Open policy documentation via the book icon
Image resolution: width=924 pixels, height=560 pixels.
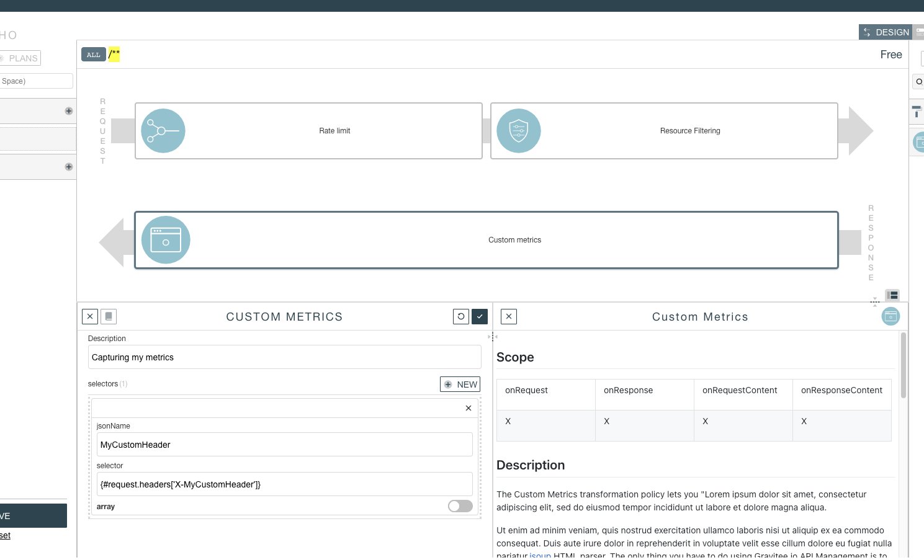[109, 316]
